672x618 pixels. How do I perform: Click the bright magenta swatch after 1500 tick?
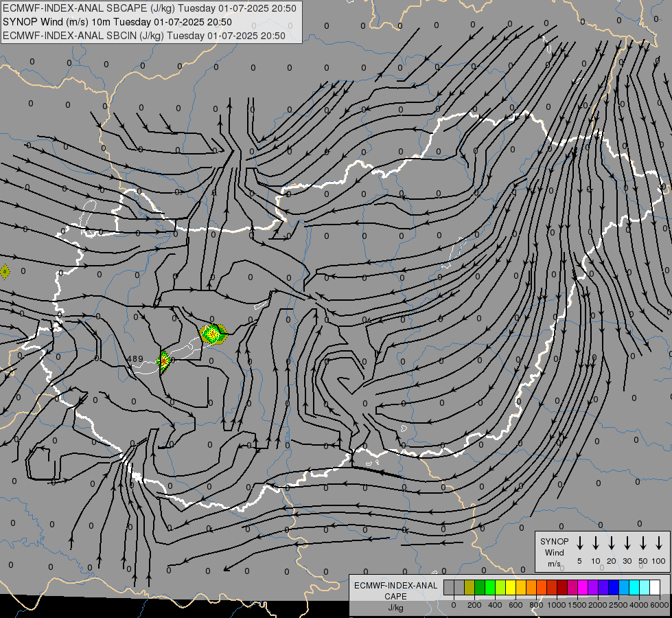pyautogui.click(x=583, y=588)
